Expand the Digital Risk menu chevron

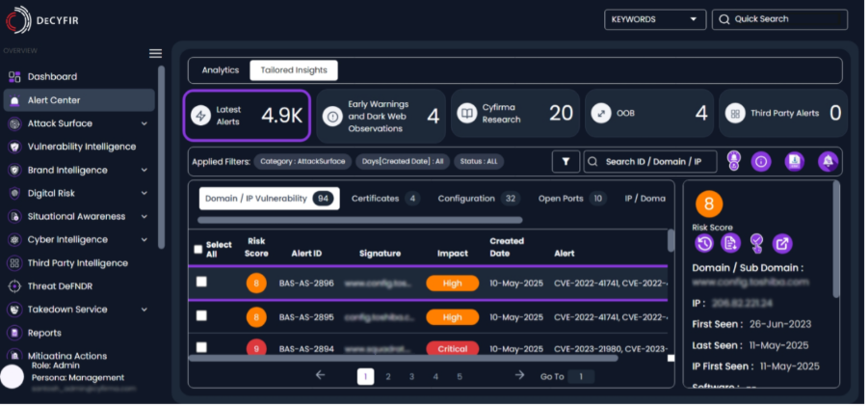coord(145,193)
